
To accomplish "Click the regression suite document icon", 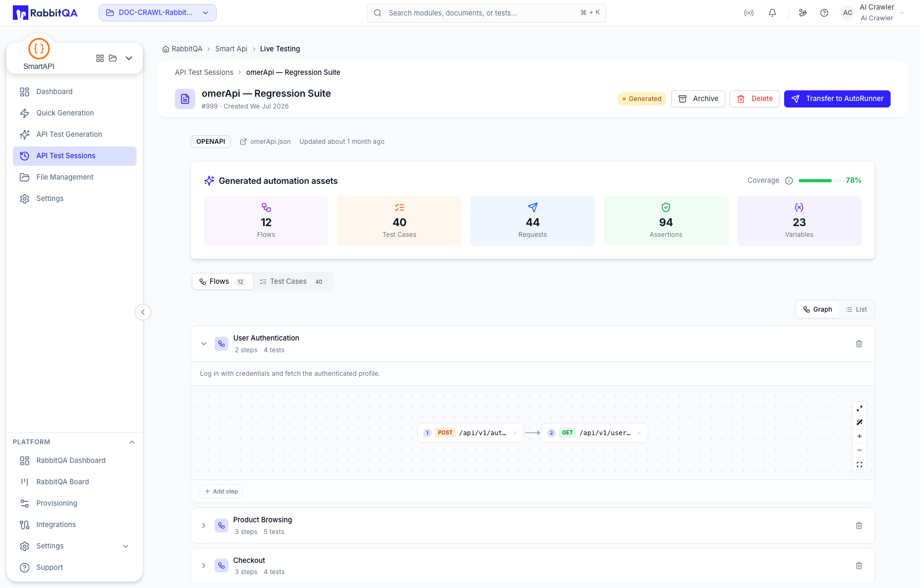I will pyautogui.click(x=185, y=99).
